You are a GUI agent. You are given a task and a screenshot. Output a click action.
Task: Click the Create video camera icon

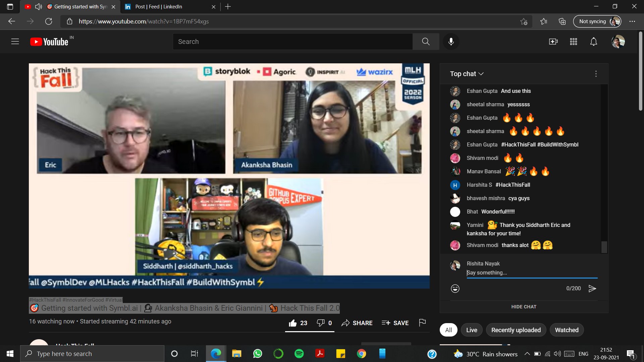coord(553,41)
